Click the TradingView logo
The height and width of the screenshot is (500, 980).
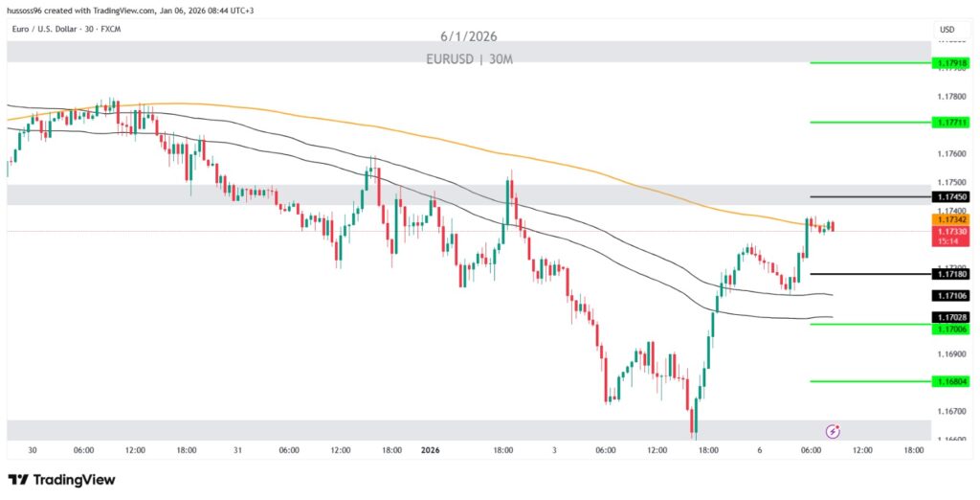pos(61,479)
